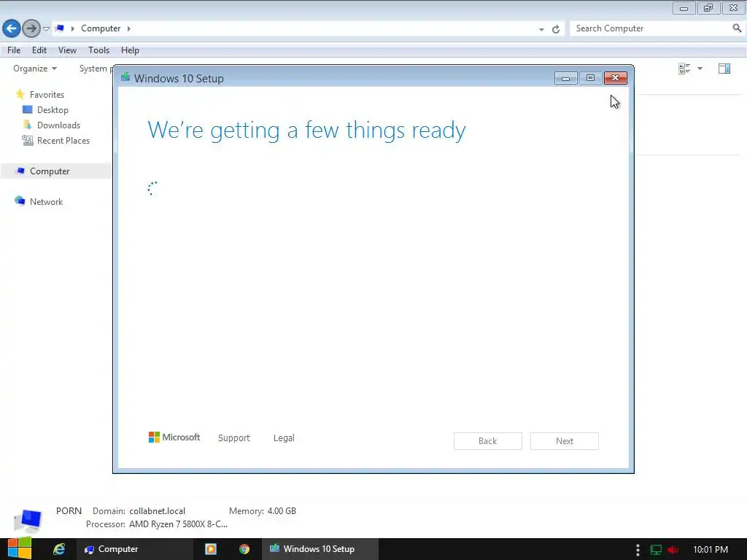Open the Support link in Setup

tap(234, 437)
